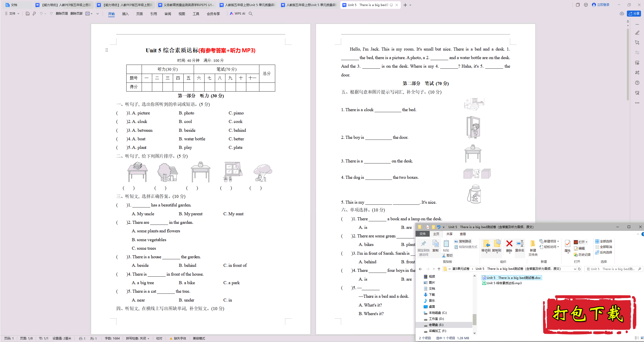This screenshot has height=342, width=644.
Task: Click the missing fonts status bar warning
Action: click(x=178, y=338)
